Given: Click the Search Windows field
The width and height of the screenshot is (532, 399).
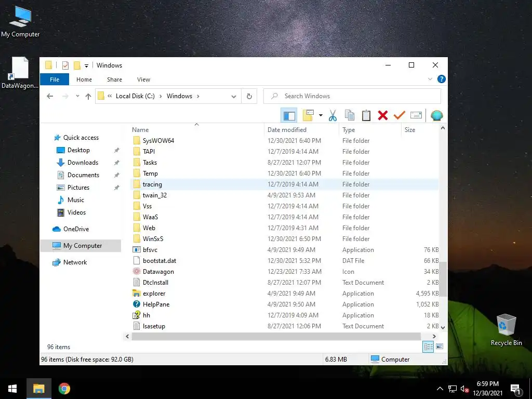Looking at the screenshot, I should [x=352, y=96].
